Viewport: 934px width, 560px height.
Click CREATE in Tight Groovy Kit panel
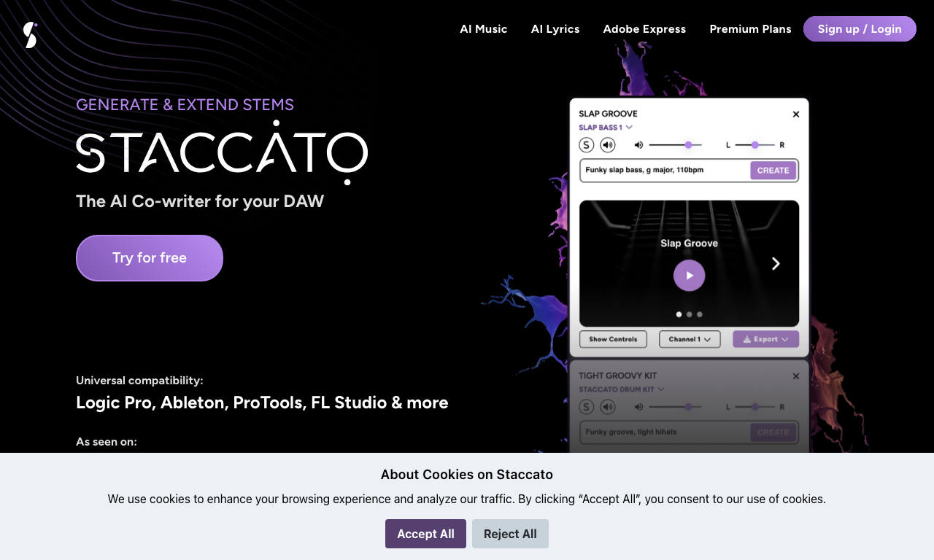coord(773,432)
